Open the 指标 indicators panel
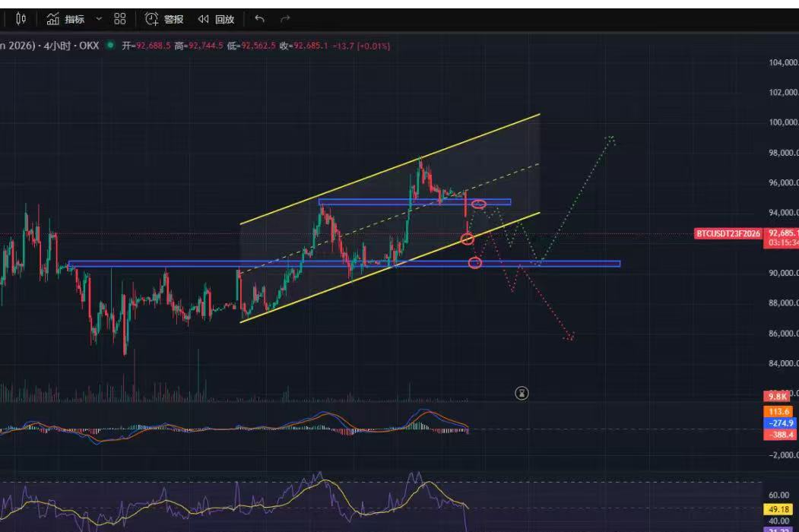This screenshot has width=799, height=532. point(65,18)
